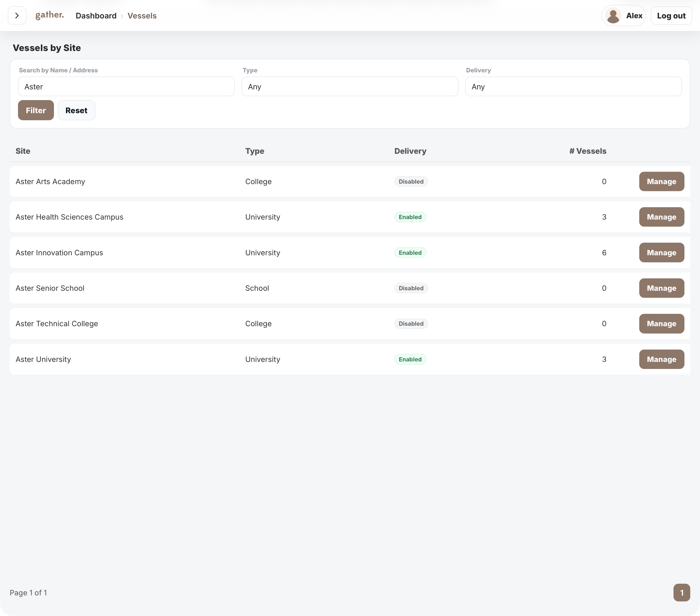Image resolution: width=700 pixels, height=616 pixels.
Task: Click the Enabled badge for Aster University
Action: coord(410,359)
